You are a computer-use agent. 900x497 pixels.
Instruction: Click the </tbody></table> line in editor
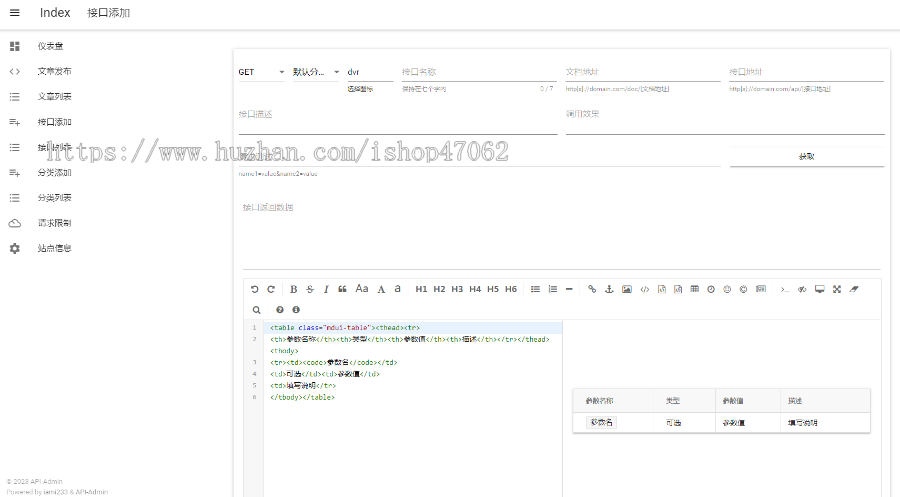click(302, 397)
